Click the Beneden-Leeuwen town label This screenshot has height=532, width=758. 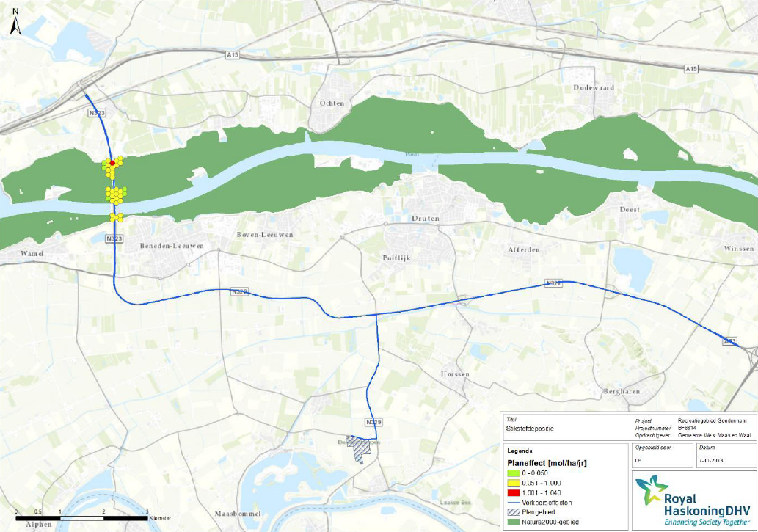point(172,246)
